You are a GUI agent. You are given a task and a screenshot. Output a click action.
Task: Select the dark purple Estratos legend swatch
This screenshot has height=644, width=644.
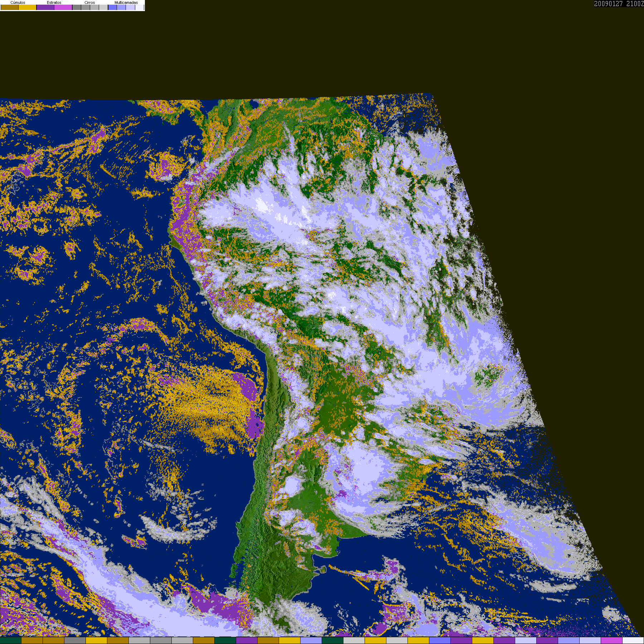[45, 7]
